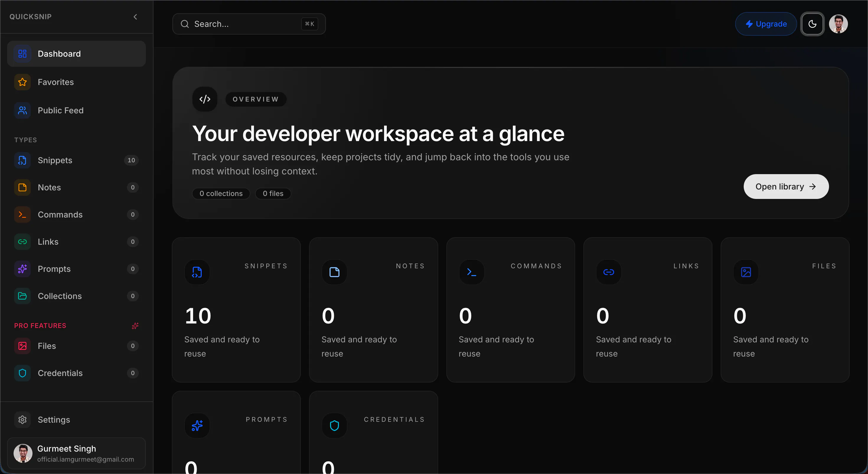Open Settings in the sidebar

(76, 419)
